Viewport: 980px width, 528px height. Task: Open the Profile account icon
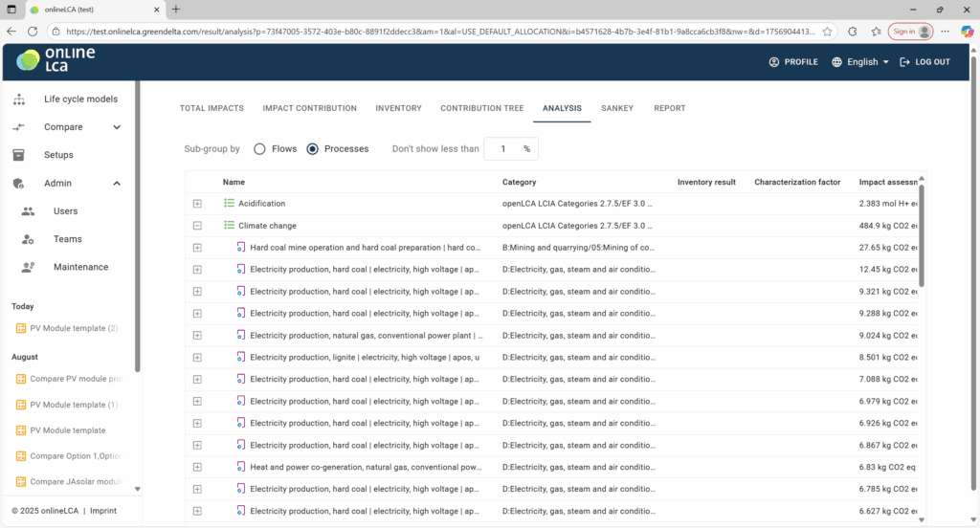(x=774, y=62)
